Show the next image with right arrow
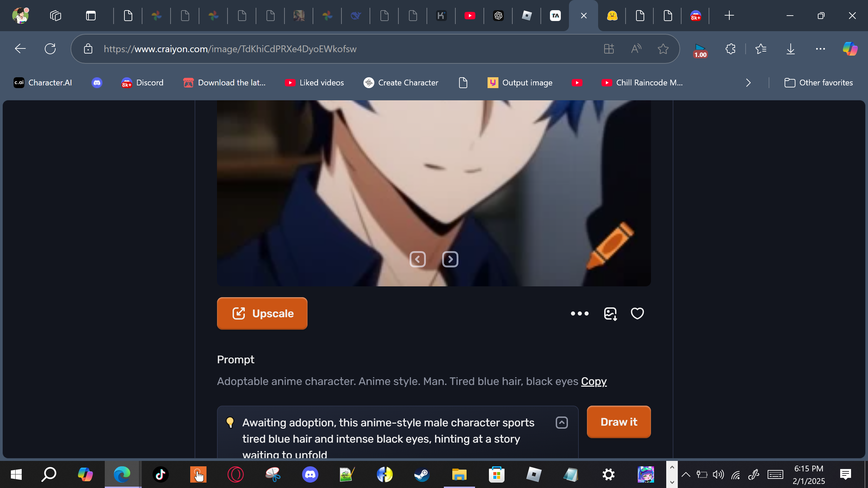 coord(450,260)
